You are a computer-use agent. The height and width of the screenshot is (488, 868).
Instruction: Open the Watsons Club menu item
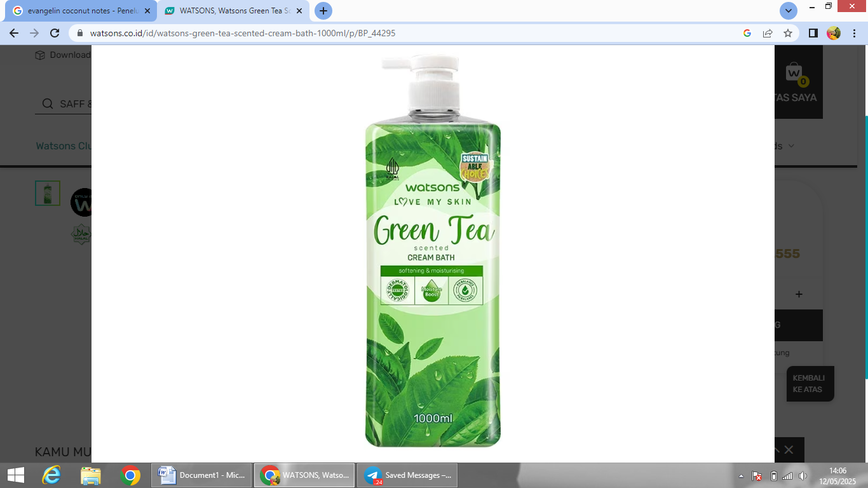(64, 146)
